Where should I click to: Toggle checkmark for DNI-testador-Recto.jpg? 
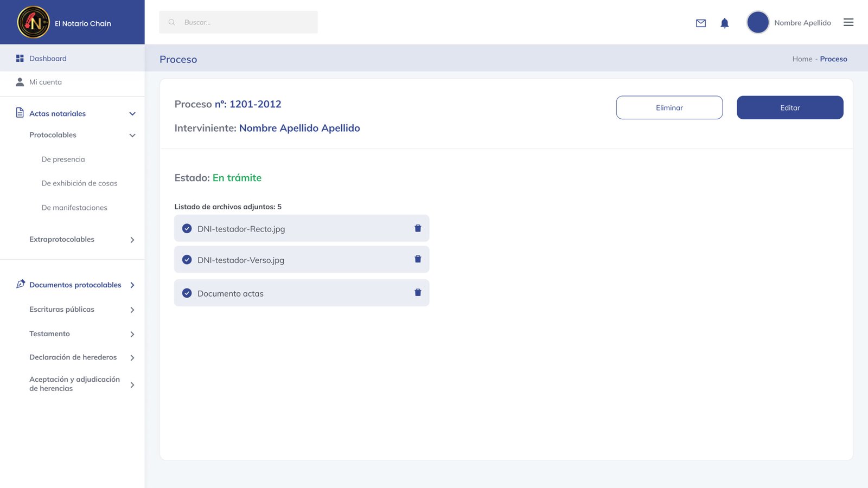(x=187, y=228)
